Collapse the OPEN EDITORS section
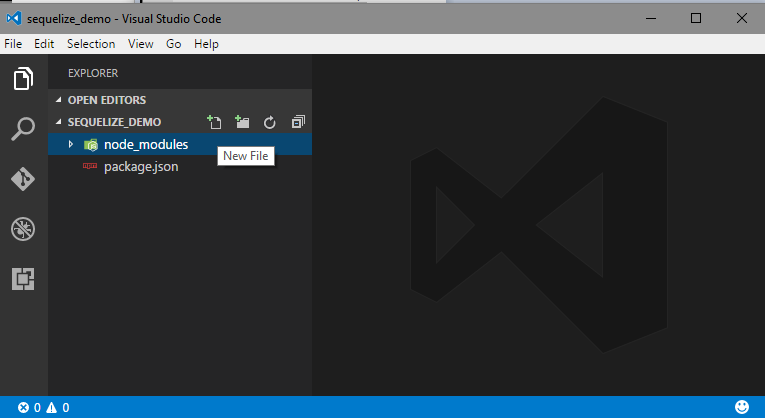 tap(59, 100)
